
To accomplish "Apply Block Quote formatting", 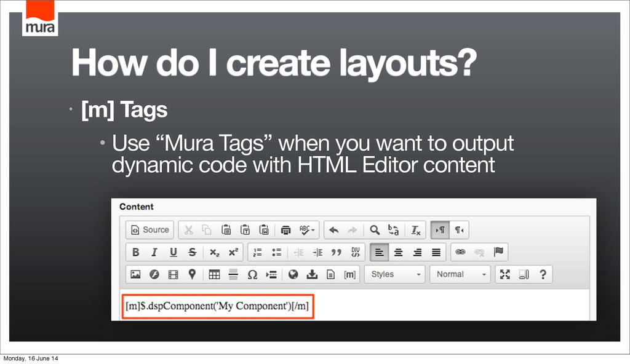I will tap(337, 252).
